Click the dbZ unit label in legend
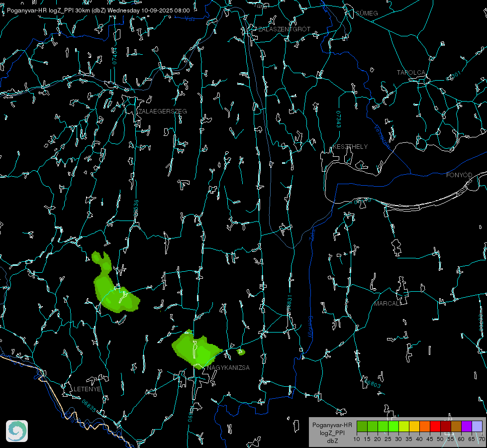The height and width of the screenshot is (448, 487). pyautogui.click(x=332, y=441)
